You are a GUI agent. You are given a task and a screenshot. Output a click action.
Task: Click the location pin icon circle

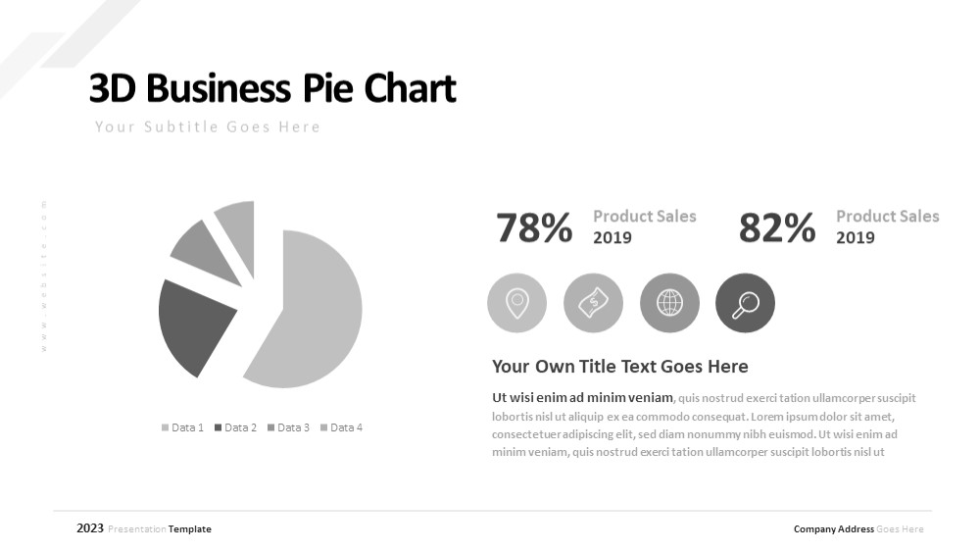pyautogui.click(x=516, y=303)
